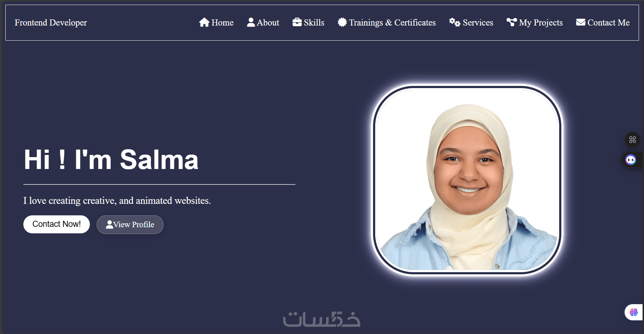The width and height of the screenshot is (644, 334).
Task: Click the user icon inside View Profile button
Action: pos(110,225)
